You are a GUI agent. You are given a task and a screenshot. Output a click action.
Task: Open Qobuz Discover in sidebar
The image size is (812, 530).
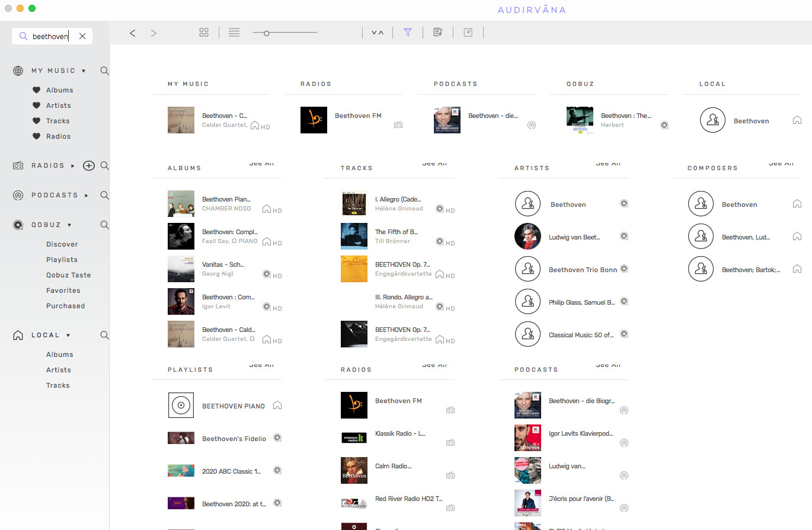pos(62,244)
